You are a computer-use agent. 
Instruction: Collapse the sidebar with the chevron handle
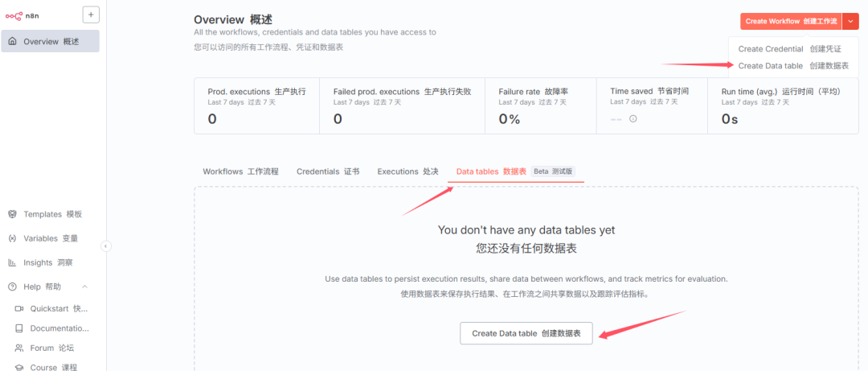[x=106, y=246]
